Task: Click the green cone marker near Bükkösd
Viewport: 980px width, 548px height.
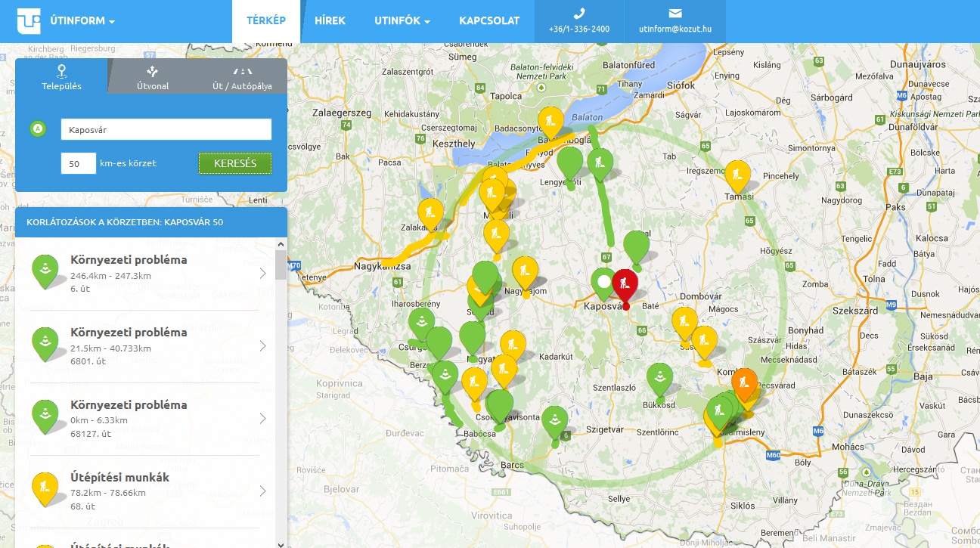Action: pyautogui.click(x=660, y=379)
